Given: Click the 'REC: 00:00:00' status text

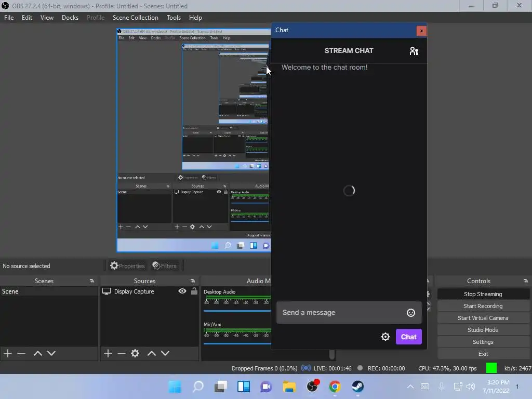Looking at the screenshot, I should pyautogui.click(x=386, y=368).
